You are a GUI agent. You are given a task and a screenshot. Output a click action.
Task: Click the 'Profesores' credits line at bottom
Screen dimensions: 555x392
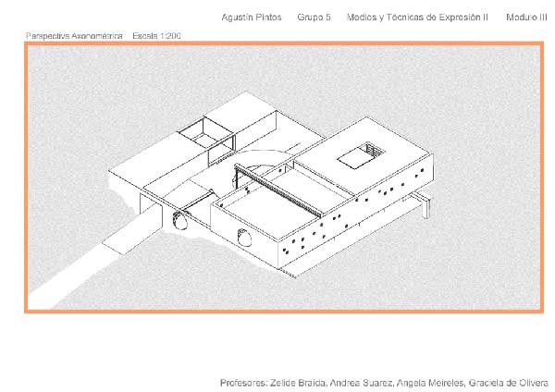coord(384,383)
